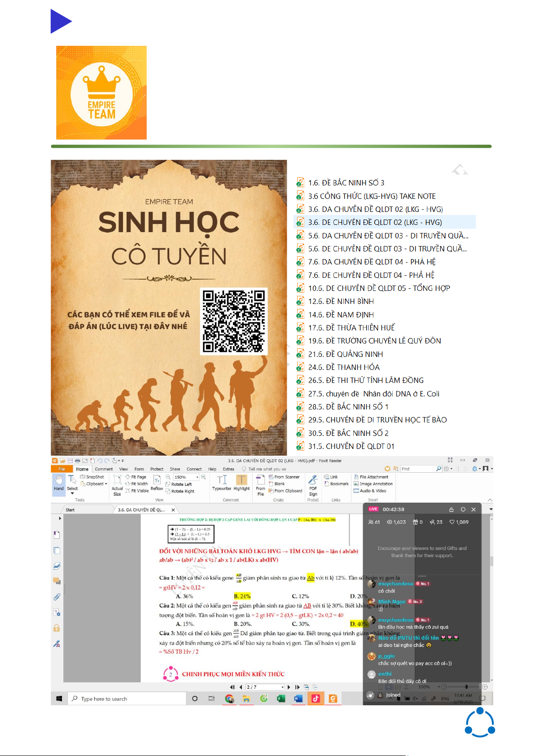Expand the Select tool dropdown arrow
The image size is (535, 756).
coord(72,494)
